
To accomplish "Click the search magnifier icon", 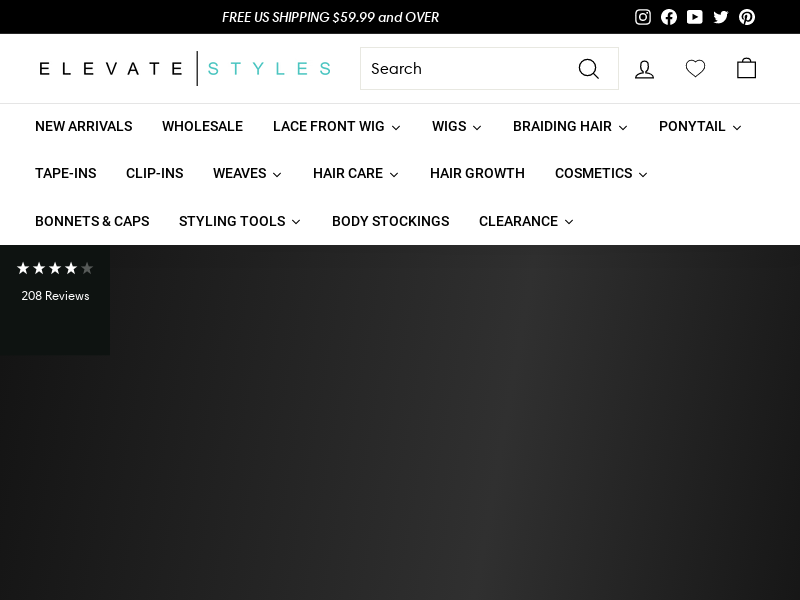I will coord(589,69).
